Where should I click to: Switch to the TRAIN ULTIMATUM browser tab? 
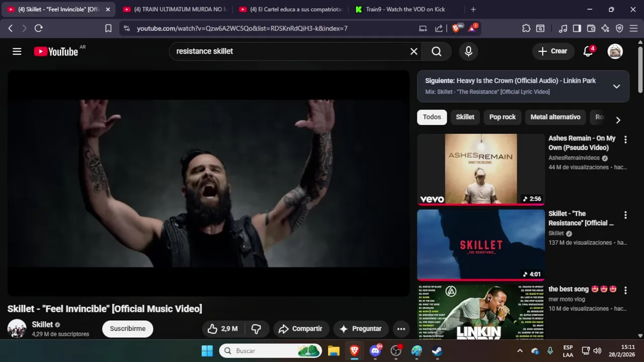click(175, 9)
